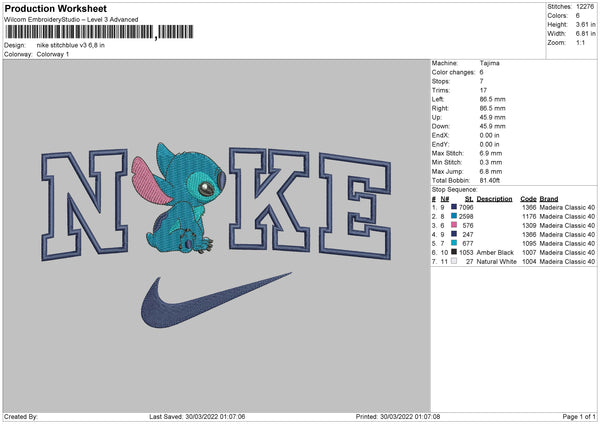
Task: Click the Zoom value 1:1
Action: click(580, 42)
